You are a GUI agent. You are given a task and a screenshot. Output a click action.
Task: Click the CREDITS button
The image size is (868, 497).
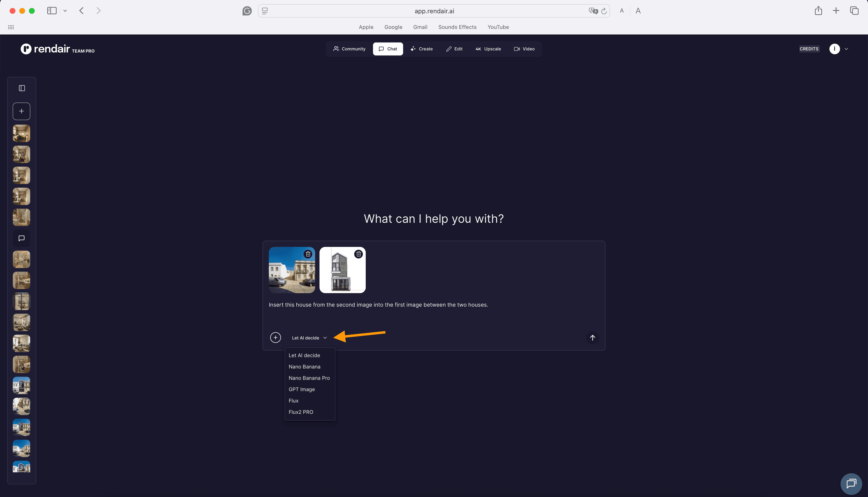click(x=809, y=49)
